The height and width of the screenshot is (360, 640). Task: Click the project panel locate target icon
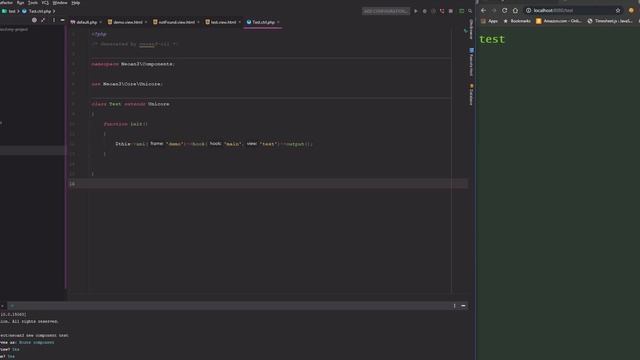(x=34, y=20)
